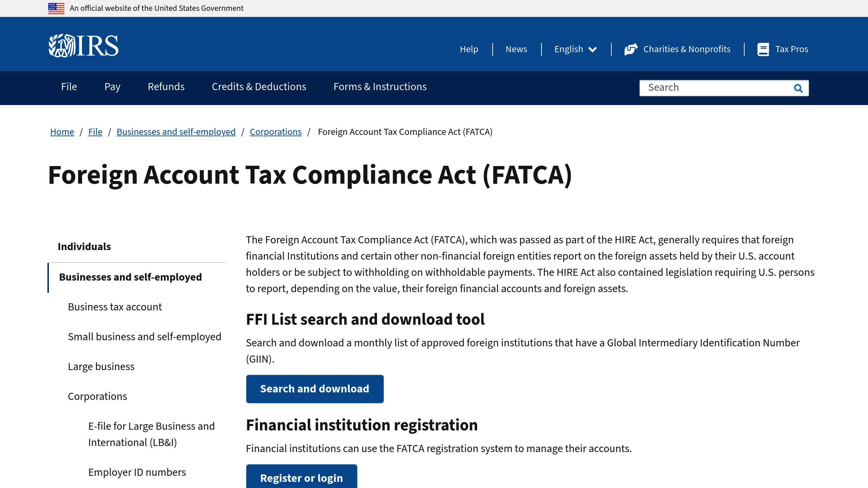Click the Tax Pros book icon
This screenshot has width=868, height=488.
coord(763,49)
